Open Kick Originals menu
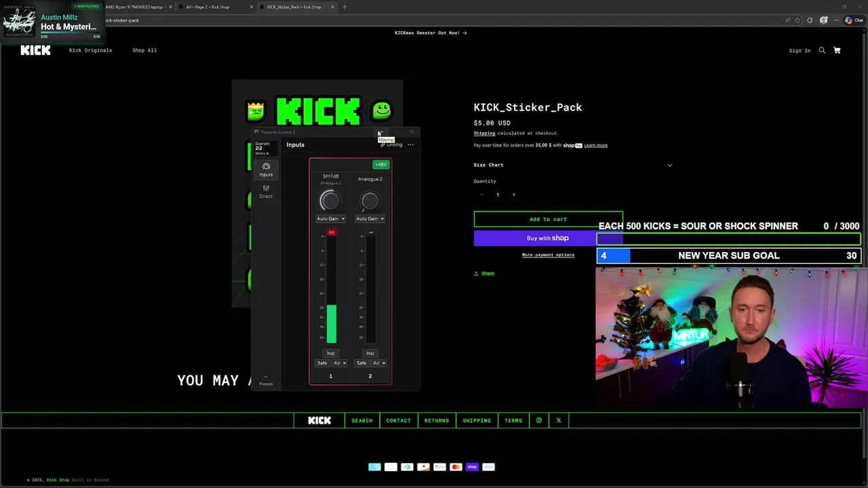 coord(90,50)
